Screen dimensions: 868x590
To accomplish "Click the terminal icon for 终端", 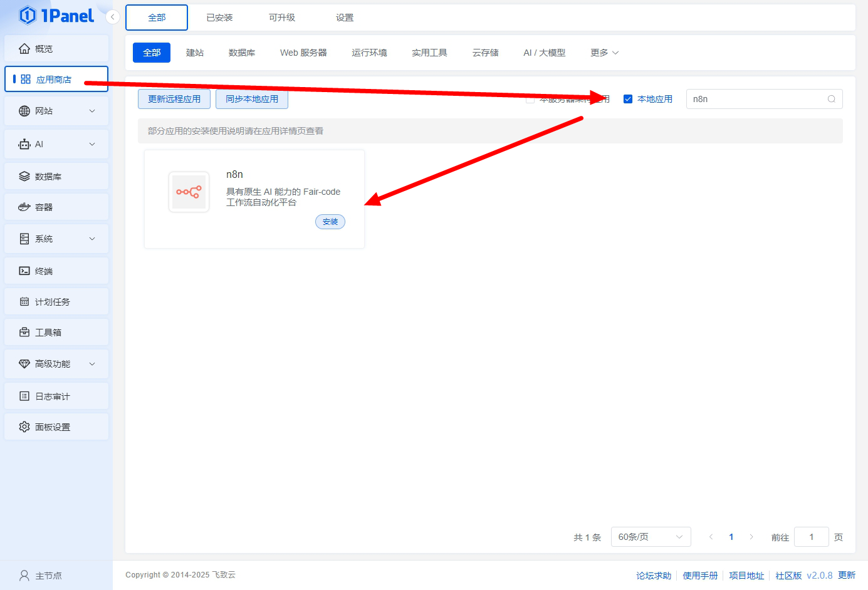I will coord(24,271).
